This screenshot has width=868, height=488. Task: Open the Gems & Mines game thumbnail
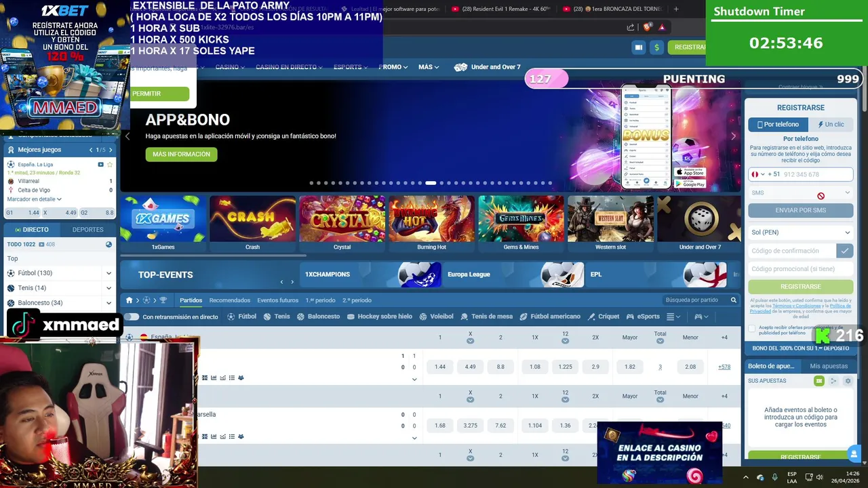point(521,224)
